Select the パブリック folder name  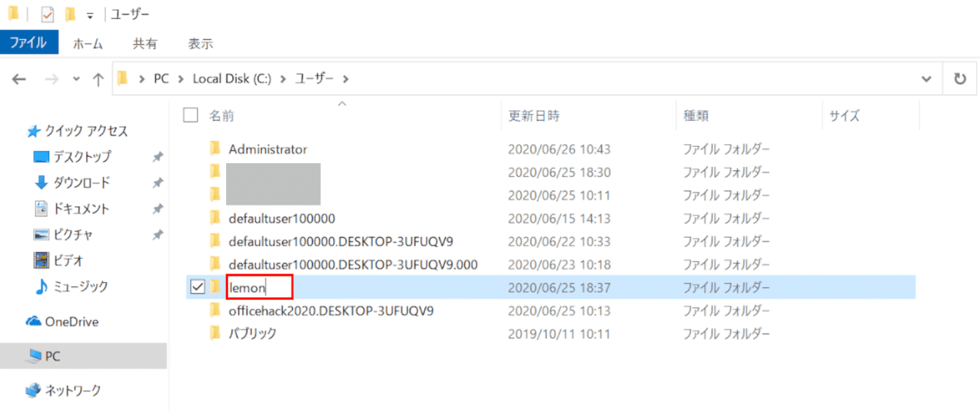(x=252, y=334)
